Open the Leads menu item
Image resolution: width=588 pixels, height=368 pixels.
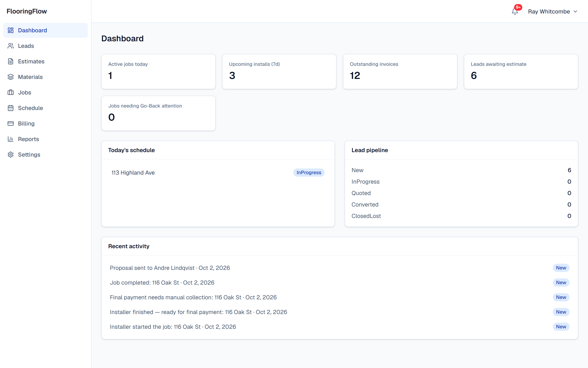[46, 46]
